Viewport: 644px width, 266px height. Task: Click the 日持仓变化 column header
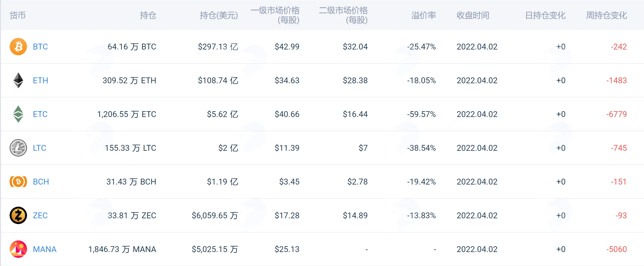tap(545, 15)
